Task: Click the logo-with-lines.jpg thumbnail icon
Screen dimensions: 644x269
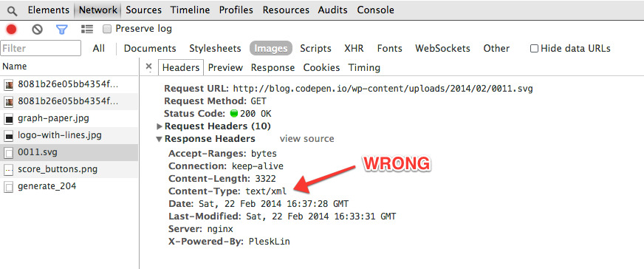Action: pyautogui.click(x=9, y=136)
